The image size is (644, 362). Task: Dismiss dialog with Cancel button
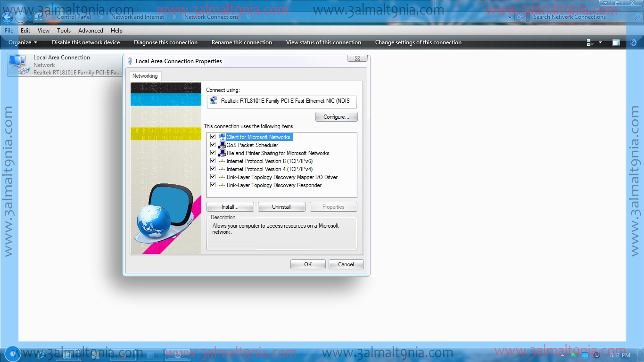click(346, 264)
